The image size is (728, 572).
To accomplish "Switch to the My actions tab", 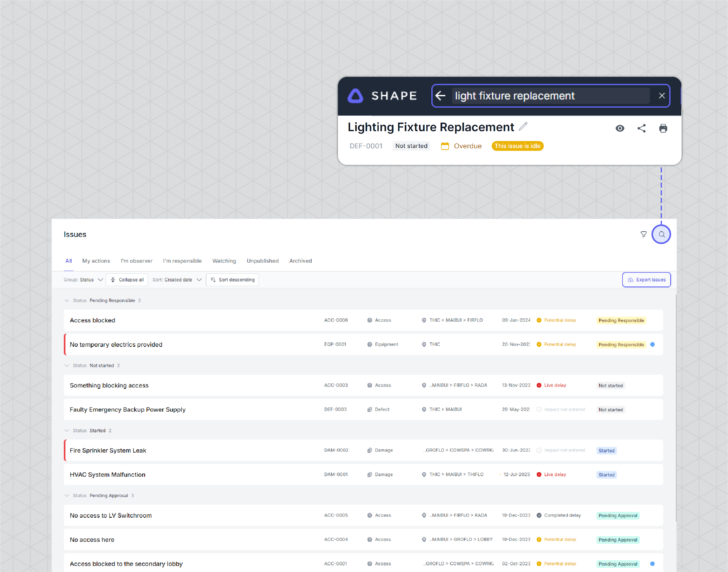I will tap(96, 261).
